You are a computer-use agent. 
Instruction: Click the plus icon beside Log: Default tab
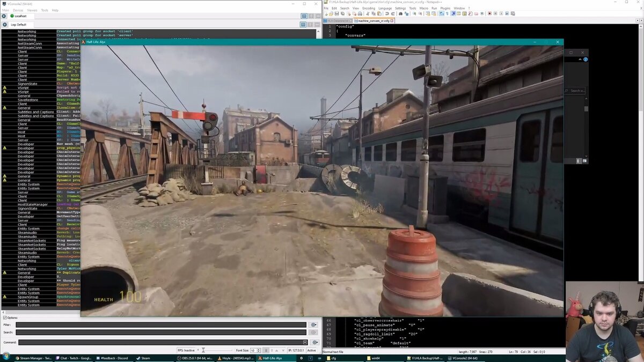tap(4, 25)
